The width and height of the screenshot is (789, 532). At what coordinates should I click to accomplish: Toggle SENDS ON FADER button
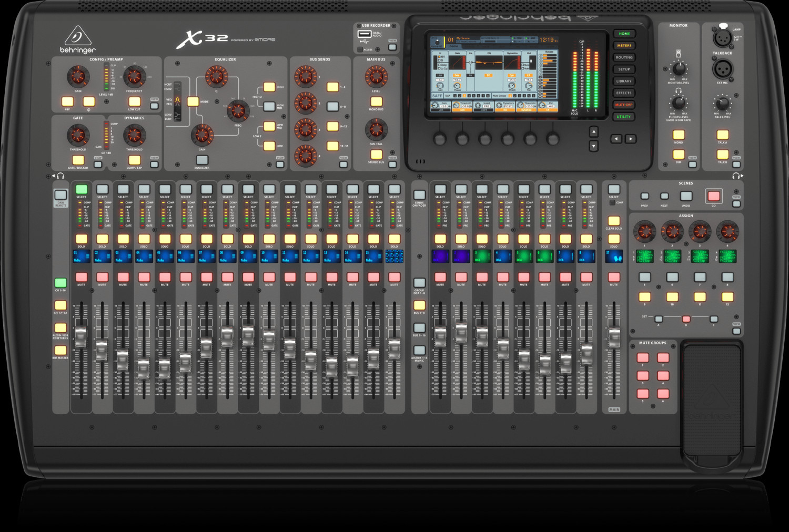419,196
